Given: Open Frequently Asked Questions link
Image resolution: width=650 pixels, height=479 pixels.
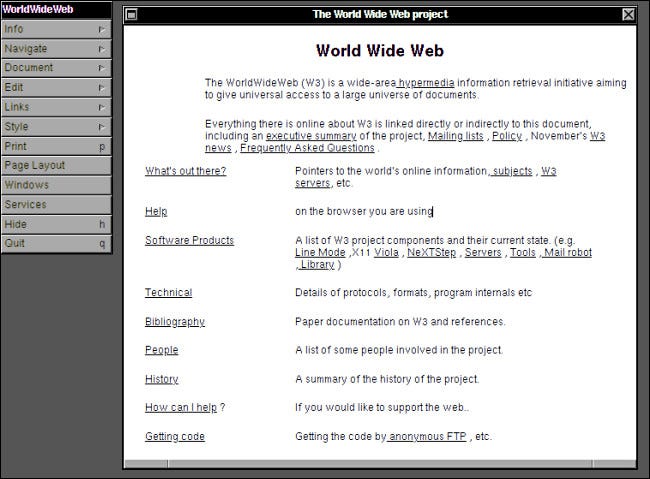Looking at the screenshot, I should [x=307, y=148].
